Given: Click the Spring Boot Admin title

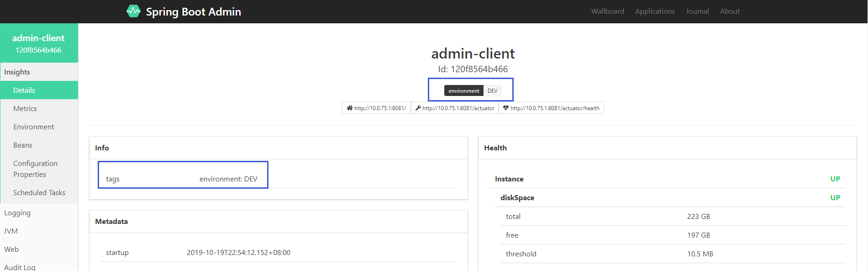Looking at the screenshot, I should point(193,12).
